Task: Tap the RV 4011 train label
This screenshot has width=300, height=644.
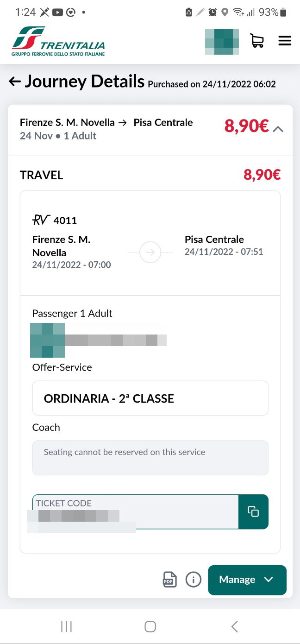Action: click(55, 221)
